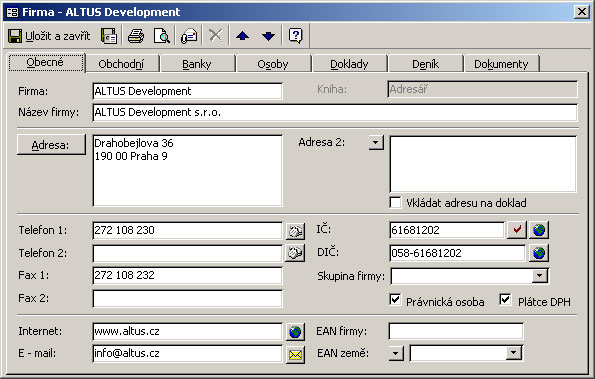Click the Fax 1 input field
Screen dimensions: 595x379
click(187, 275)
